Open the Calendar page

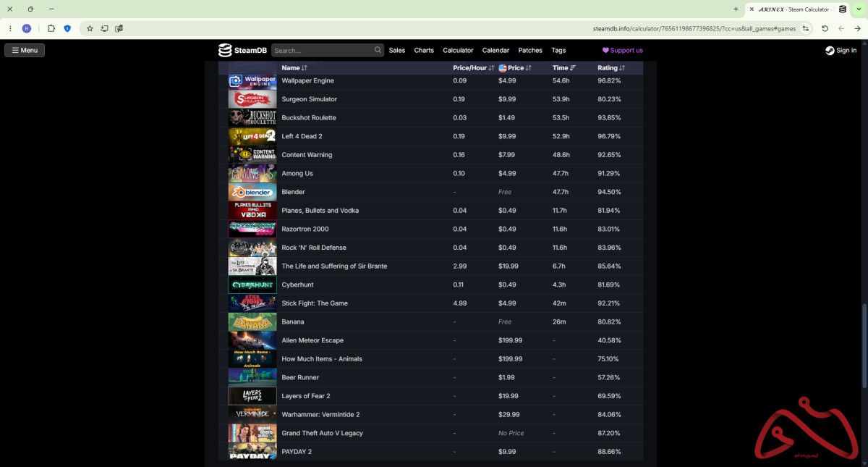click(495, 51)
